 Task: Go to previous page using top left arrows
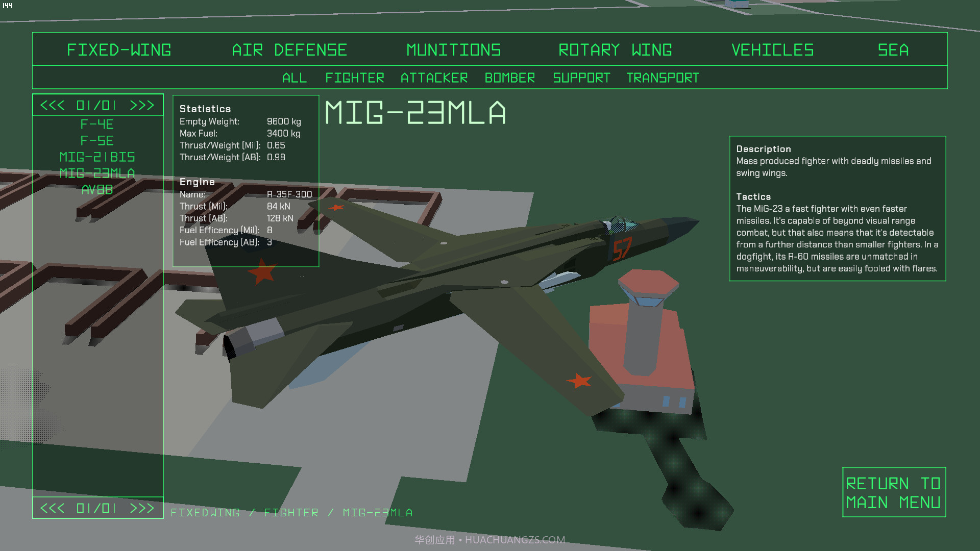(52, 106)
